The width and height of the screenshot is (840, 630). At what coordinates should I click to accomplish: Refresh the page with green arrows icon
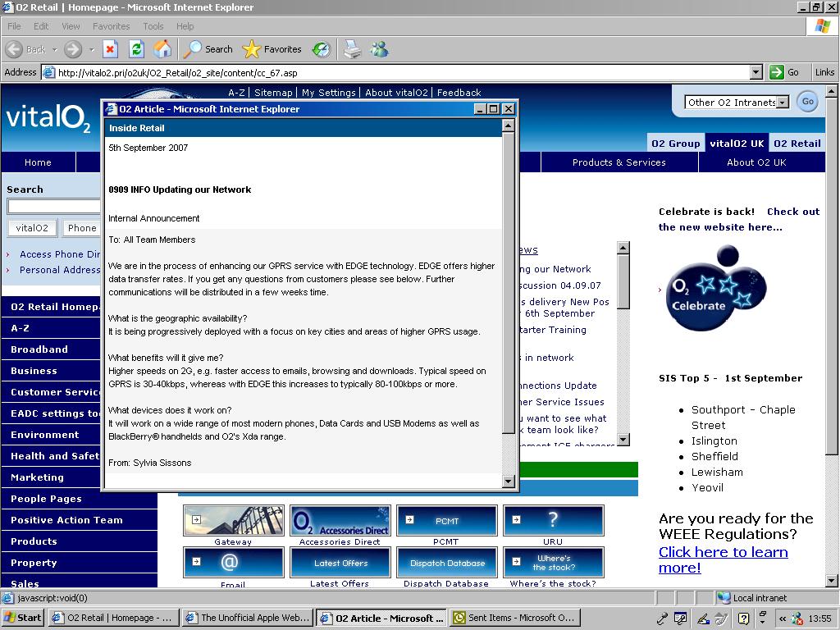pyautogui.click(x=137, y=49)
